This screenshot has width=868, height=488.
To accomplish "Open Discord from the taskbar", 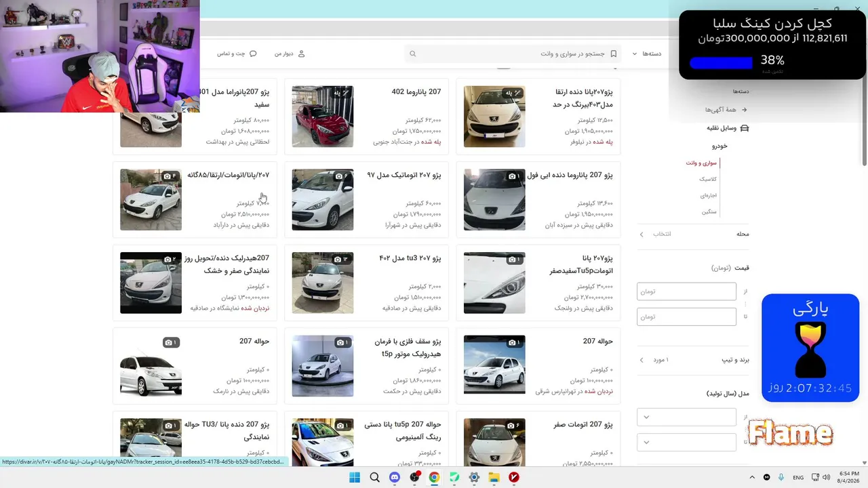I will click(395, 477).
